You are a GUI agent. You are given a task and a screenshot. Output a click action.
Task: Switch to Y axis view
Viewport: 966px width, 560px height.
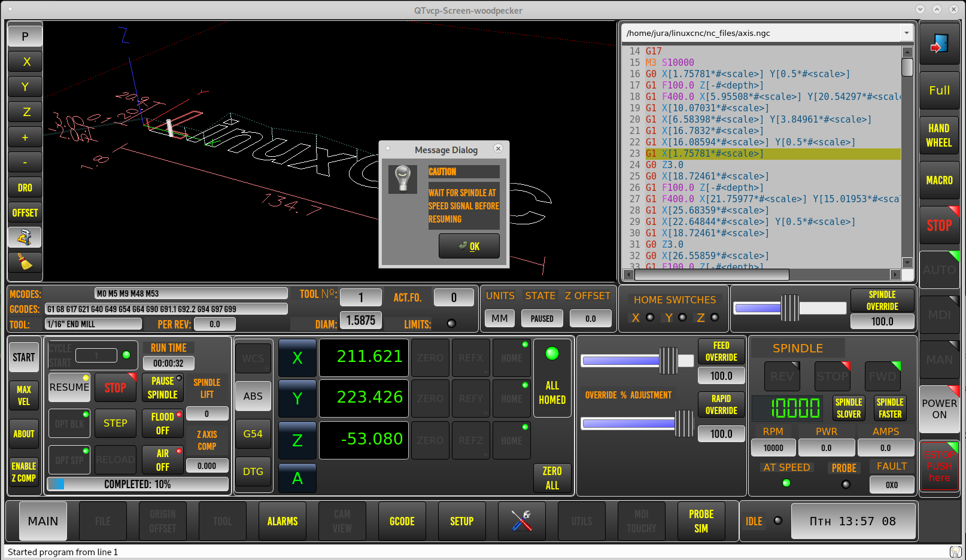click(x=25, y=87)
